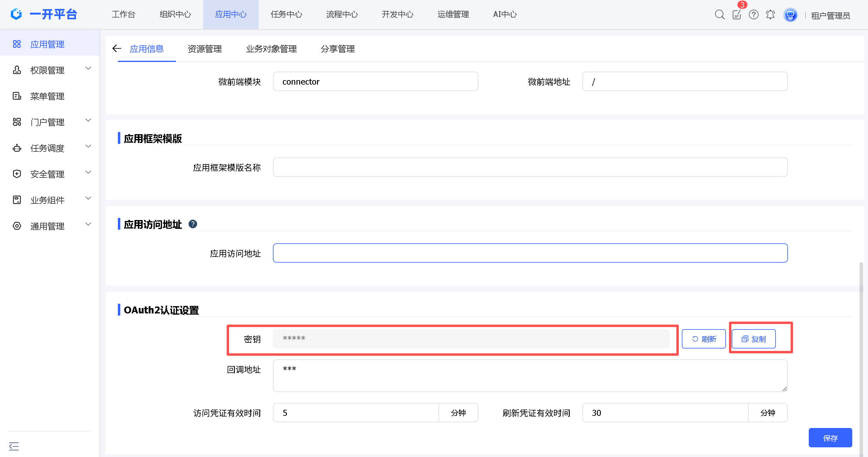
Task: Click the help question mark icon in header
Action: pos(753,15)
